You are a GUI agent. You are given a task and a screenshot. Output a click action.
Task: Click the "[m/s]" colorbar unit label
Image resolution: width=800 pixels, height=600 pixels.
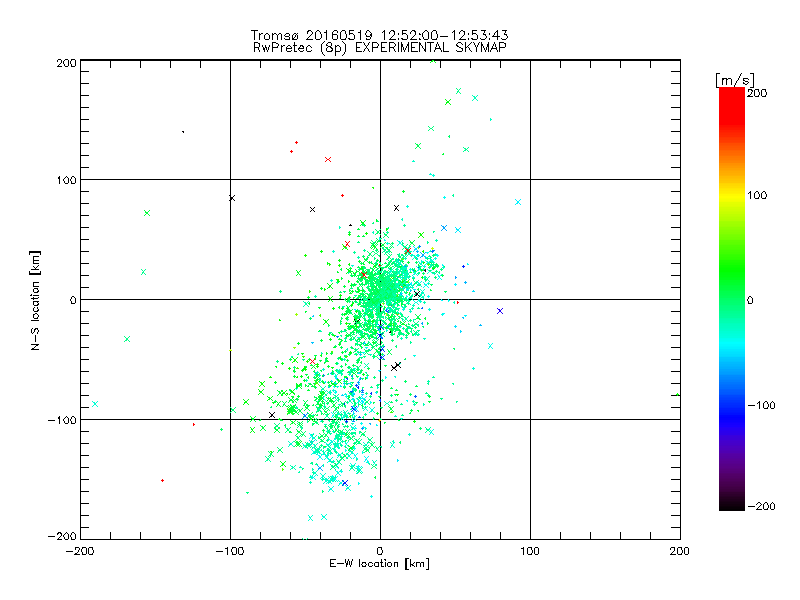pos(734,80)
